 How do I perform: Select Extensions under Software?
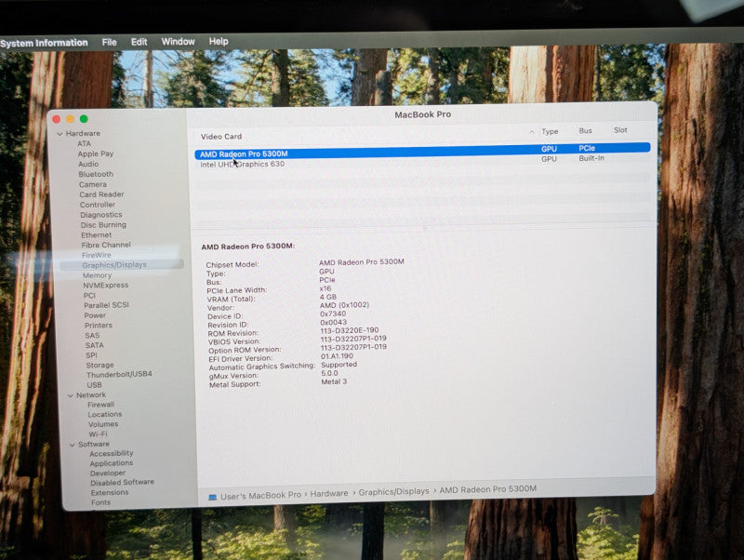pyautogui.click(x=110, y=493)
